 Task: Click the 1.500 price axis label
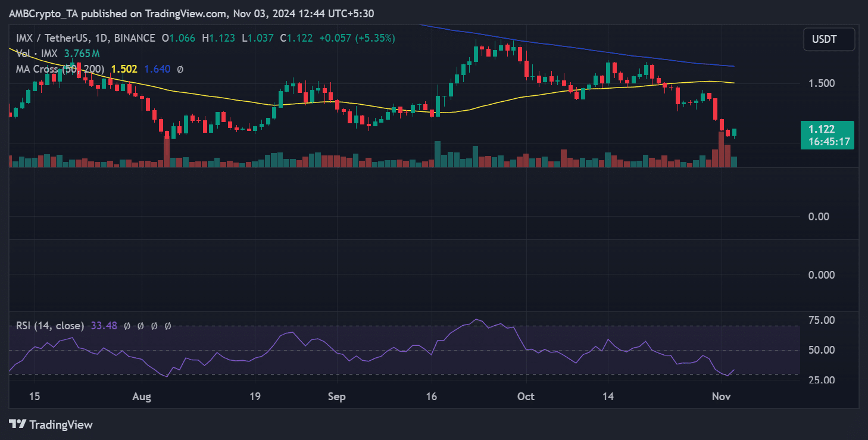point(821,83)
